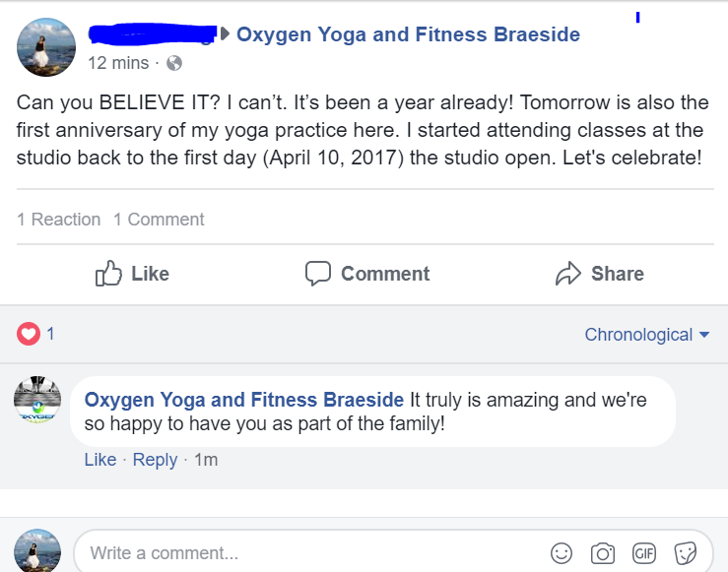Open the emoji picker smiley icon
This screenshot has height=572, width=728.
[562, 553]
